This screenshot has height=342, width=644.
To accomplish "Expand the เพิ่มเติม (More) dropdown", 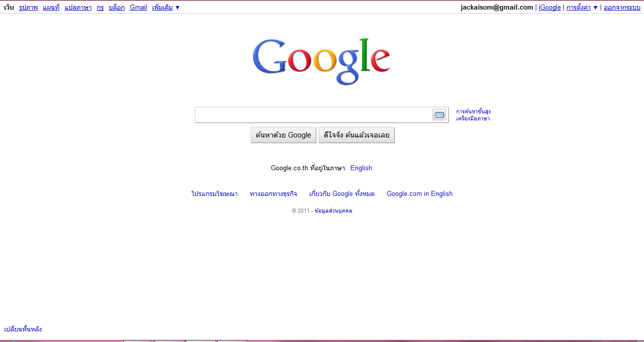I will (x=166, y=8).
